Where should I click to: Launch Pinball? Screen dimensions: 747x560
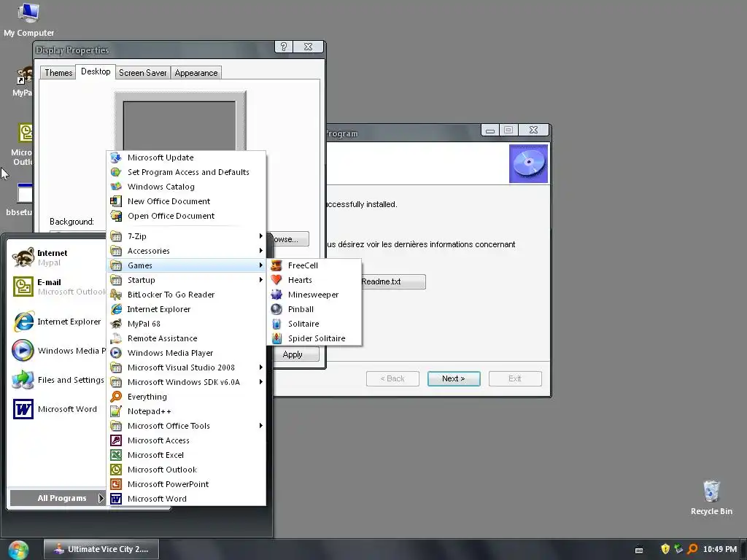314,309
